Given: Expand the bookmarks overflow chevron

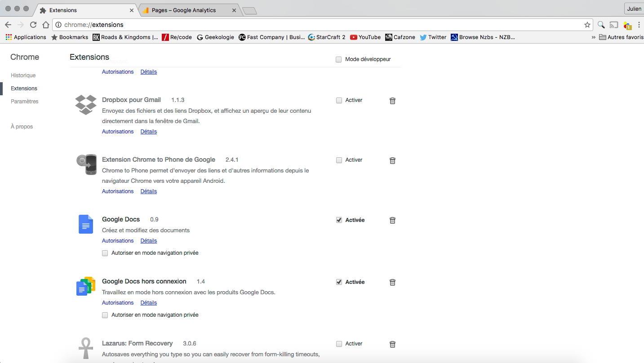Looking at the screenshot, I should 593,37.
